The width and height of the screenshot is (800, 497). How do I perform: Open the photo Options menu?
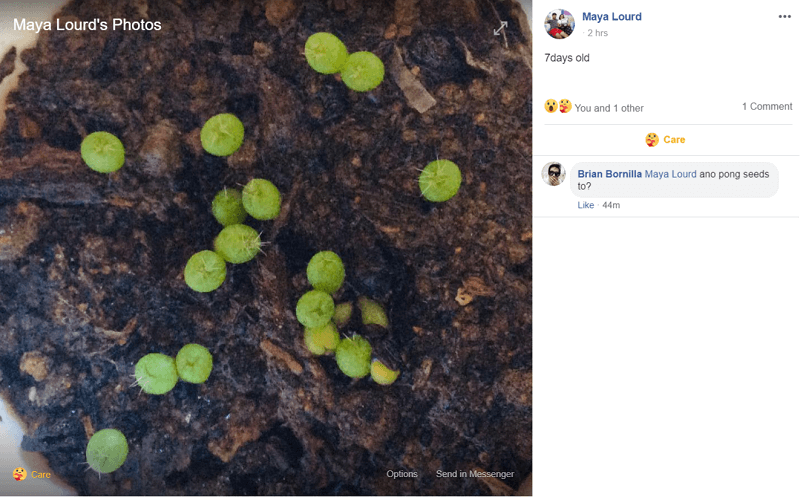402,474
